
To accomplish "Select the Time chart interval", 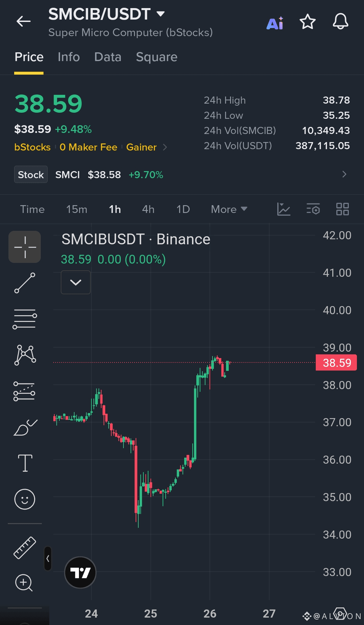I will pyautogui.click(x=32, y=209).
